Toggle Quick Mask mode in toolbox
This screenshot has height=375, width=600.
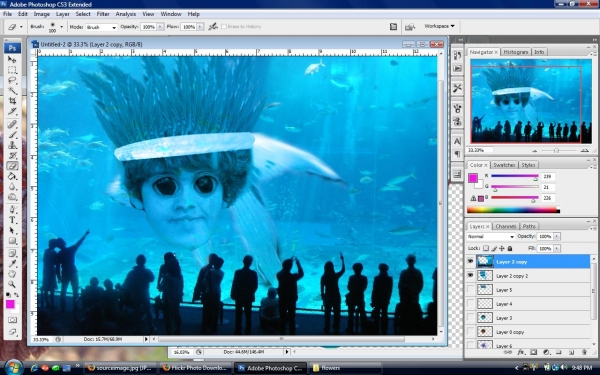pos(12,320)
